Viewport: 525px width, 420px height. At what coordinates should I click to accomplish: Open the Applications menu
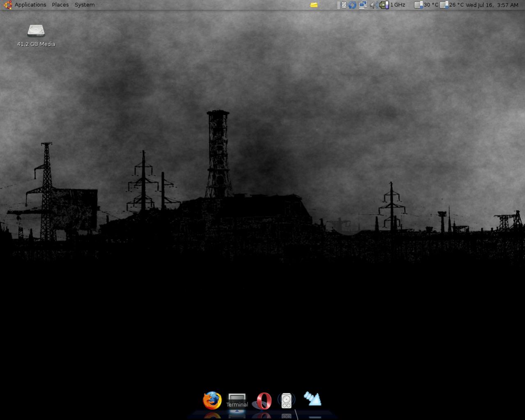tap(30, 5)
